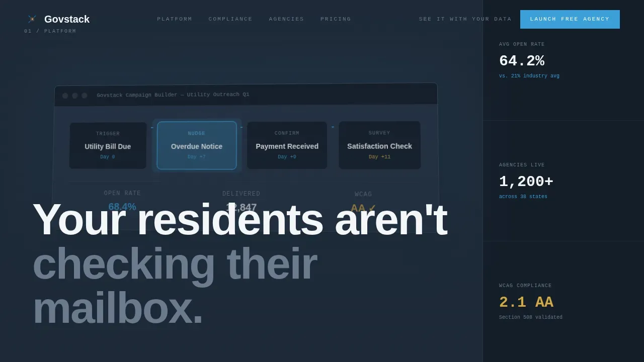Click the AGENCIES LIVE heading

click(522, 165)
